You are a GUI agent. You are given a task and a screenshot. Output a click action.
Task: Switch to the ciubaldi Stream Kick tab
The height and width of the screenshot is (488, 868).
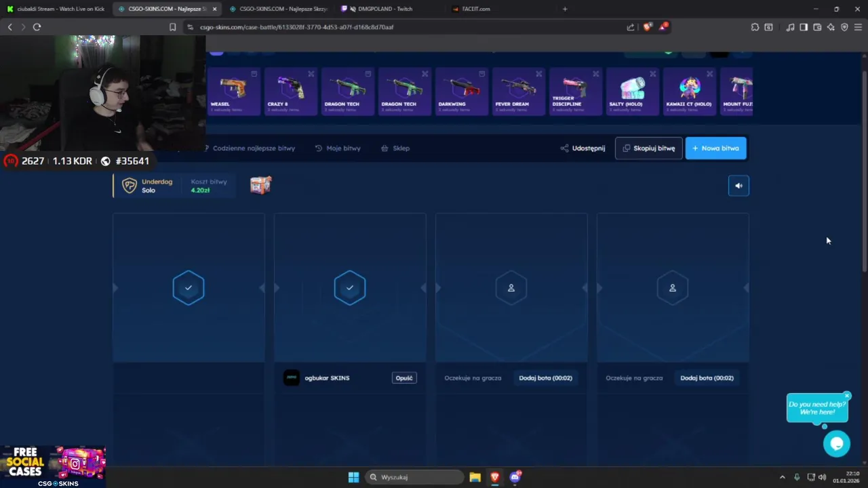coord(56,9)
